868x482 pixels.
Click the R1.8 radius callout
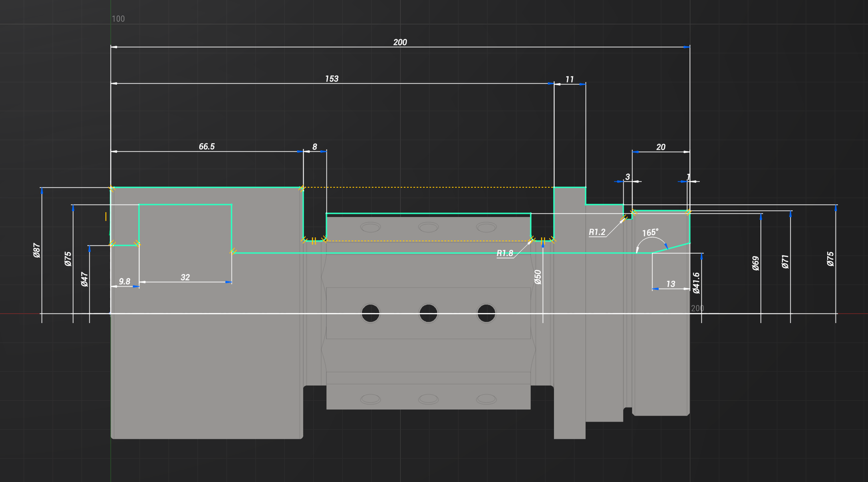click(x=505, y=253)
